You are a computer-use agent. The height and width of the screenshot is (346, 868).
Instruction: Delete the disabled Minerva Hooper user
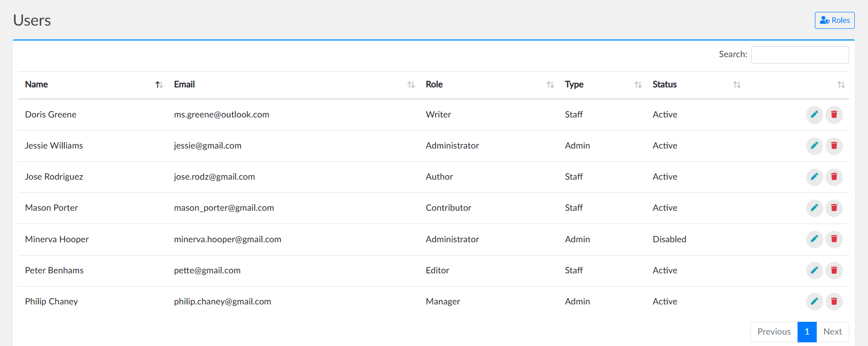834,239
